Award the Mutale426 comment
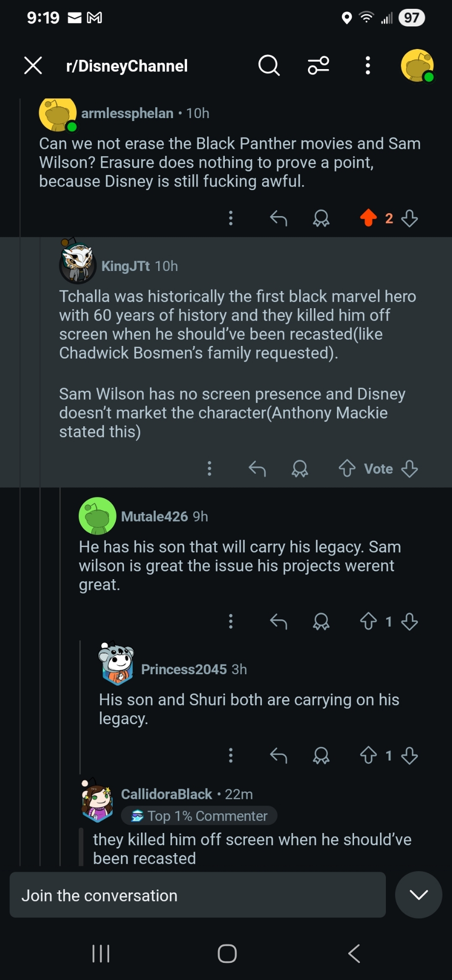The width and height of the screenshot is (452, 980). tap(321, 622)
